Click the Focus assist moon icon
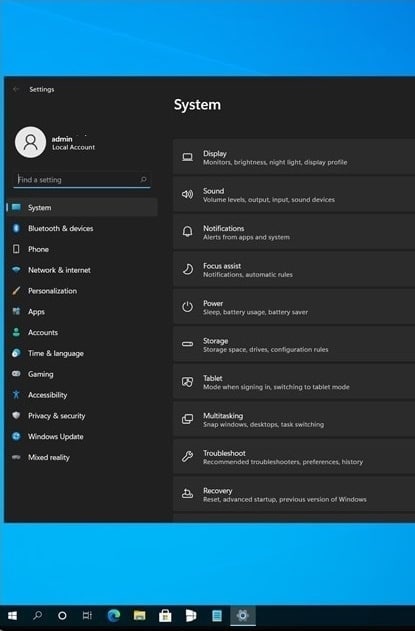The image size is (415, 631). (x=188, y=269)
